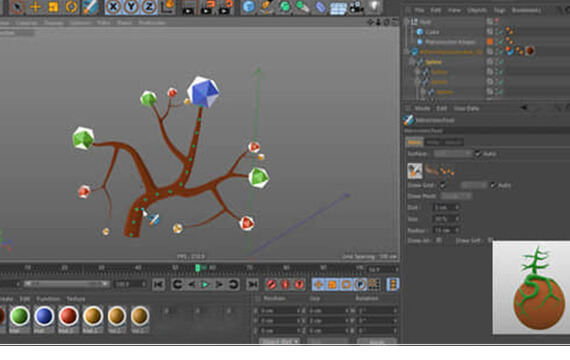Toggle the Y axis lock
This screenshot has height=360, width=570.
(131, 7)
